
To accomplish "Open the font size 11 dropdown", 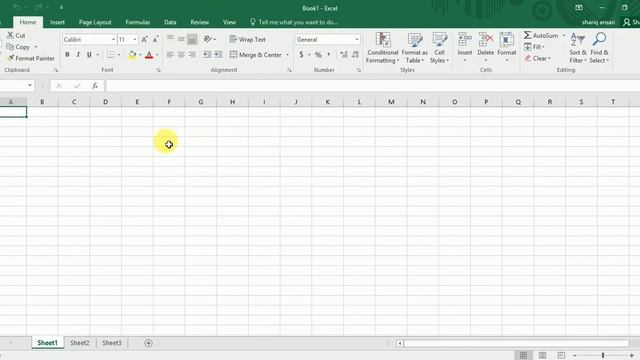I will click(x=135, y=39).
